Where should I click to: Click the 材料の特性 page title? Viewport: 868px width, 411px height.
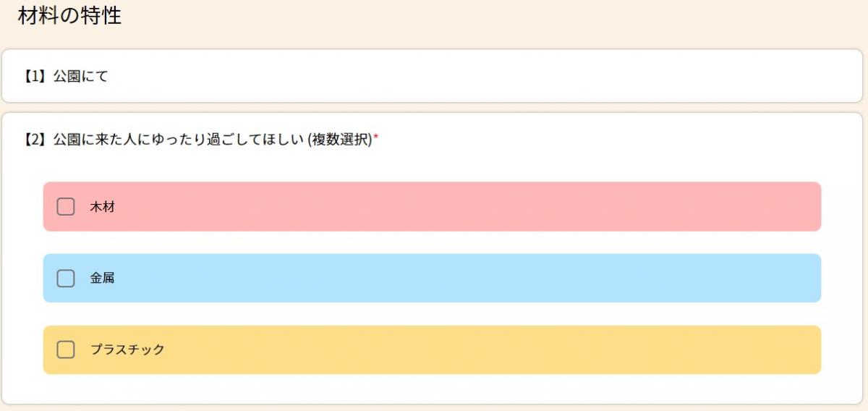coord(69,16)
